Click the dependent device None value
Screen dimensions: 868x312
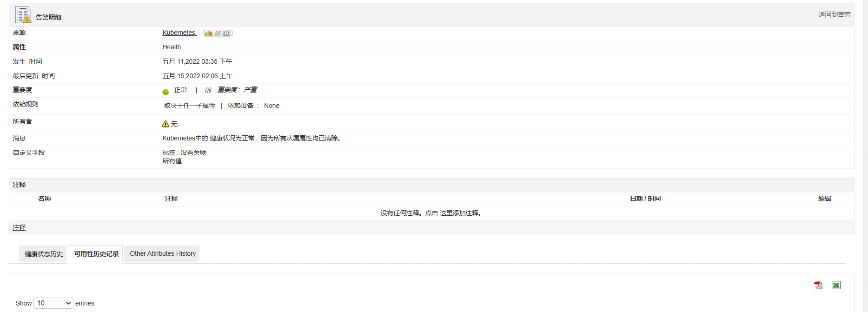[x=272, y=106]
